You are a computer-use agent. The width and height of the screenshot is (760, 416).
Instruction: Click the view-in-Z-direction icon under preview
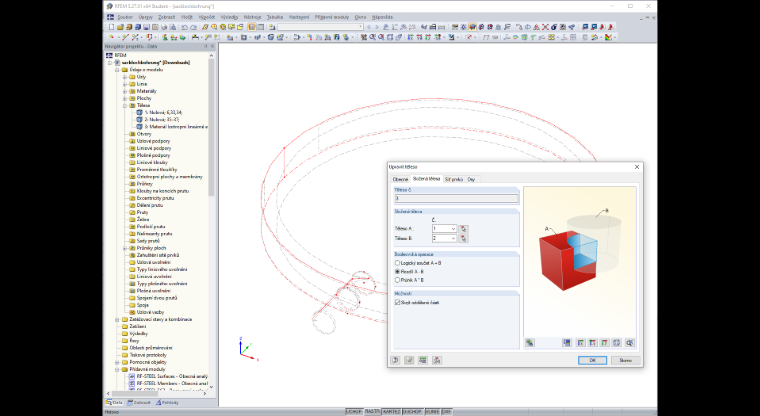click(604, 343)
